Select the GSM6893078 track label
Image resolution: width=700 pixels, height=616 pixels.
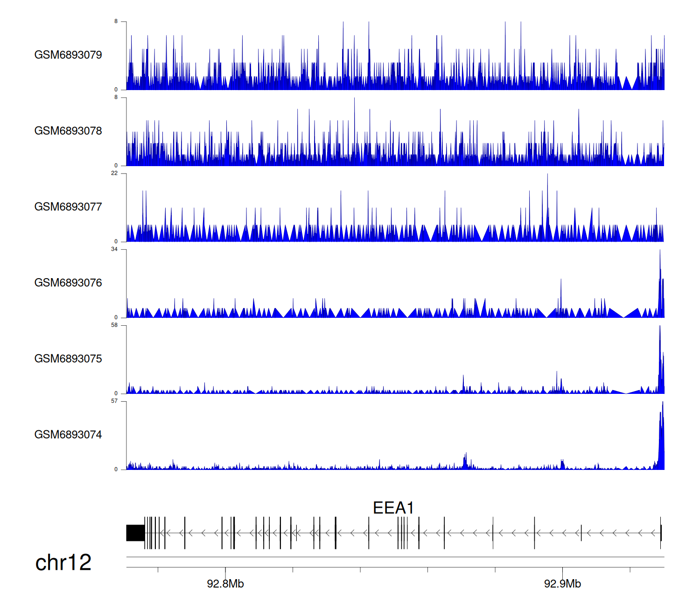68,131
